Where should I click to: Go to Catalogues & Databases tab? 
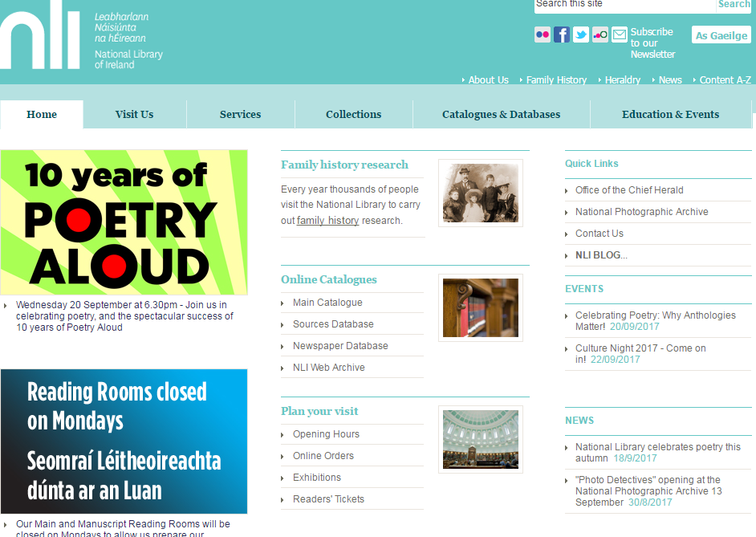coord(501,115)
